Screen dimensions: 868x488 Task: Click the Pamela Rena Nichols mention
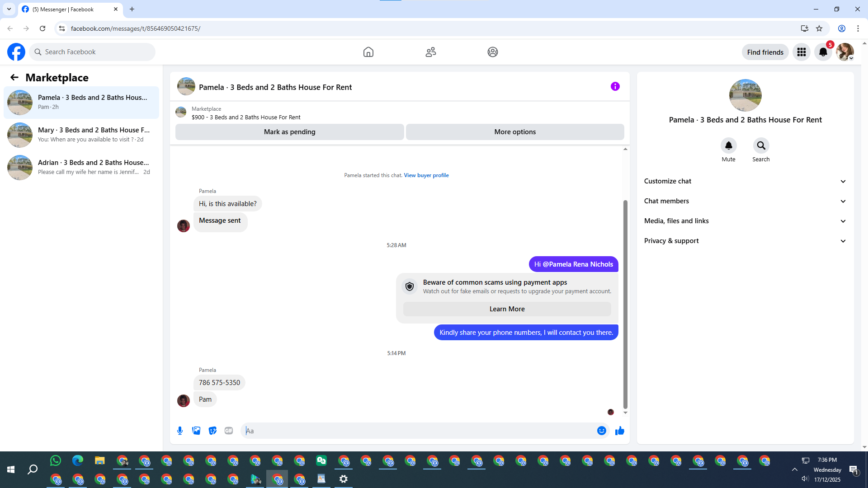pyautogui.click(x=578, y=264)
